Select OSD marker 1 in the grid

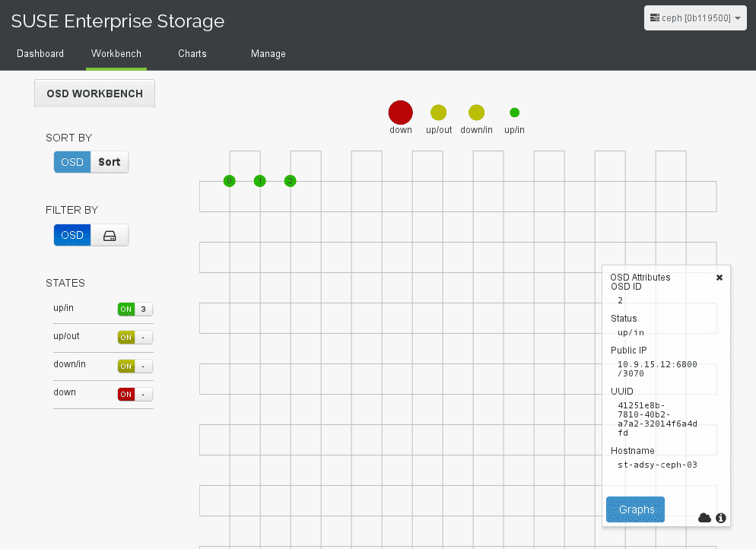coord(259,181)
